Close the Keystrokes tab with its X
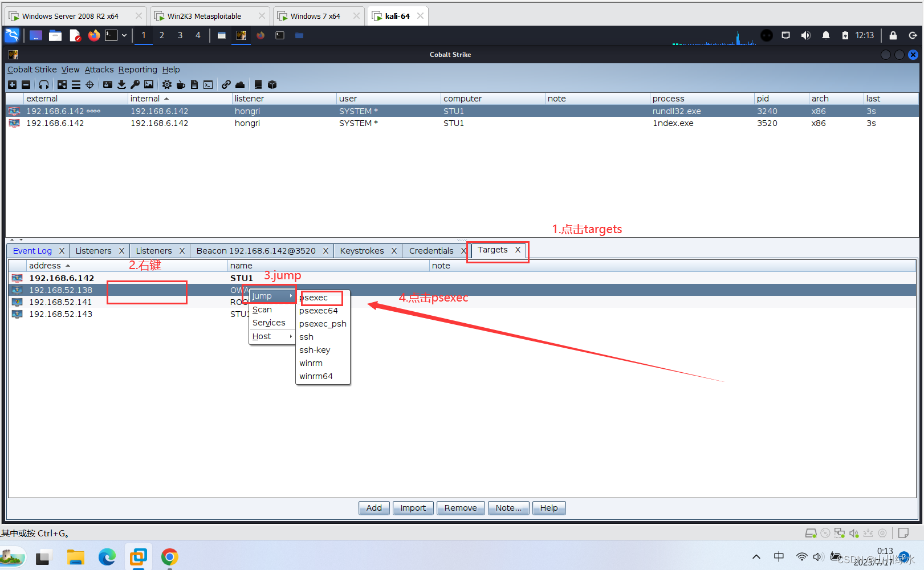 point(394,251)
